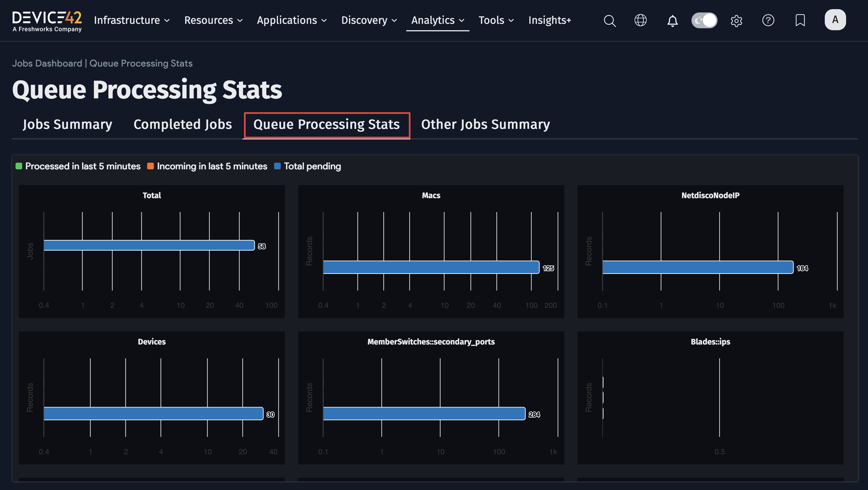The height and width of the screenshot is (490, 868).
Task: Click the Jobs Dashboard breadcrumb link
Action: (47, 63)
